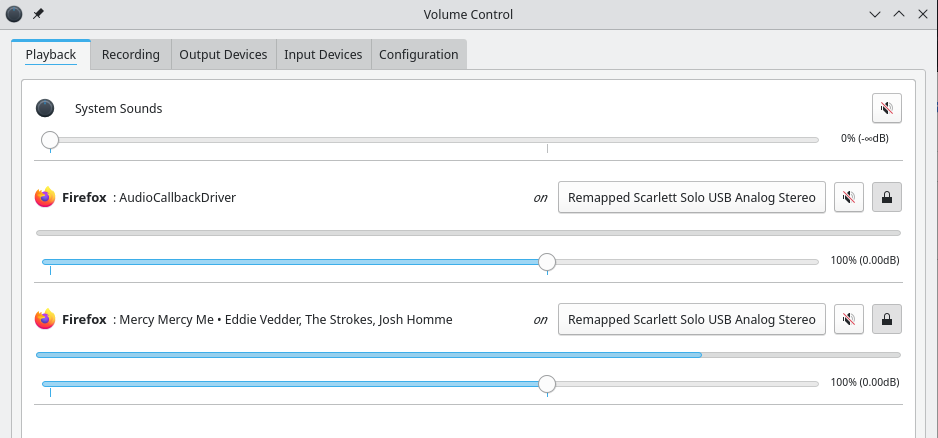Click the AudioCallbackDriver volume slider handle

(x=546, y=262)
